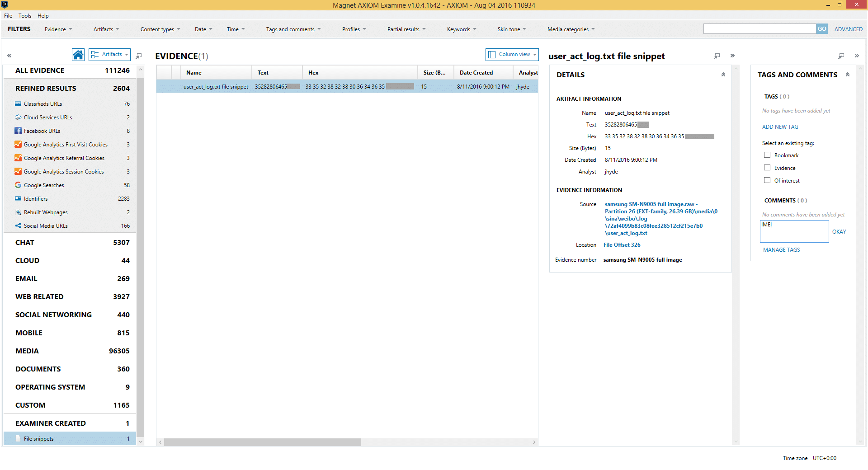Open the Evidence filter dropdown
The image size is (868, 470).
click(58, 29)
